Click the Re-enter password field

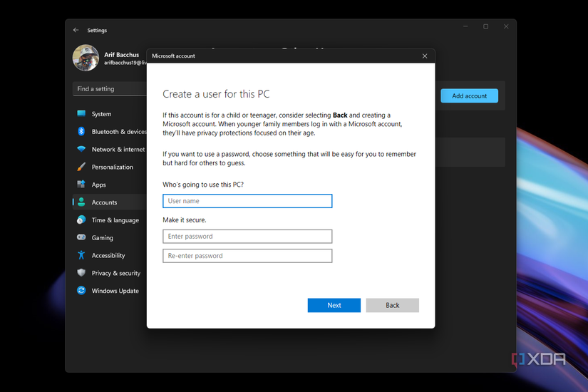247,256
